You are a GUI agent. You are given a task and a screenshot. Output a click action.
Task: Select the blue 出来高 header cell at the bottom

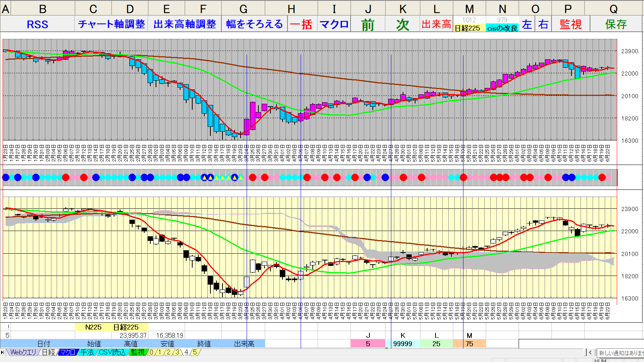pyautogui.click(x=244, y=344)
